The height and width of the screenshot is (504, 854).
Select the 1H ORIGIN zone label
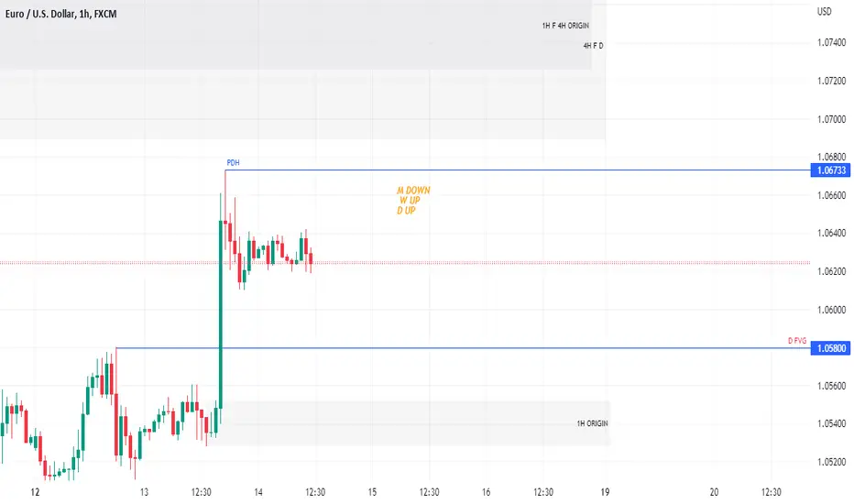point(593,423)
